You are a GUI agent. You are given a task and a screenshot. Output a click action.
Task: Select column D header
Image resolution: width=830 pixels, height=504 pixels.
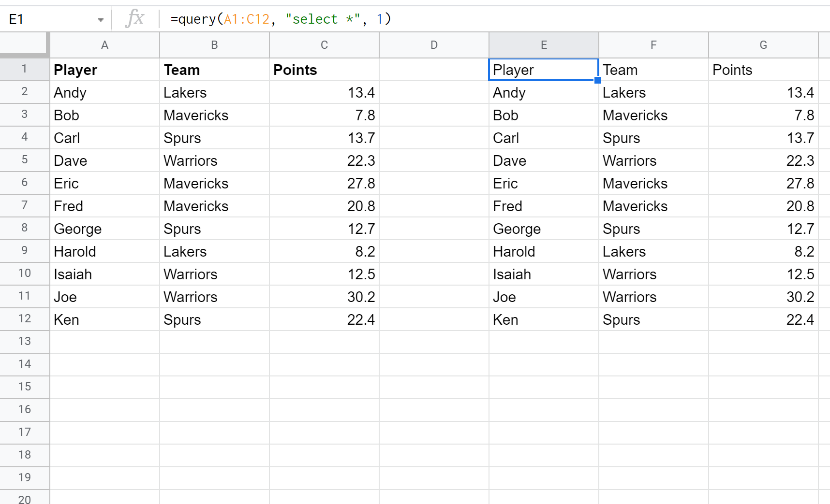[434, 45]
